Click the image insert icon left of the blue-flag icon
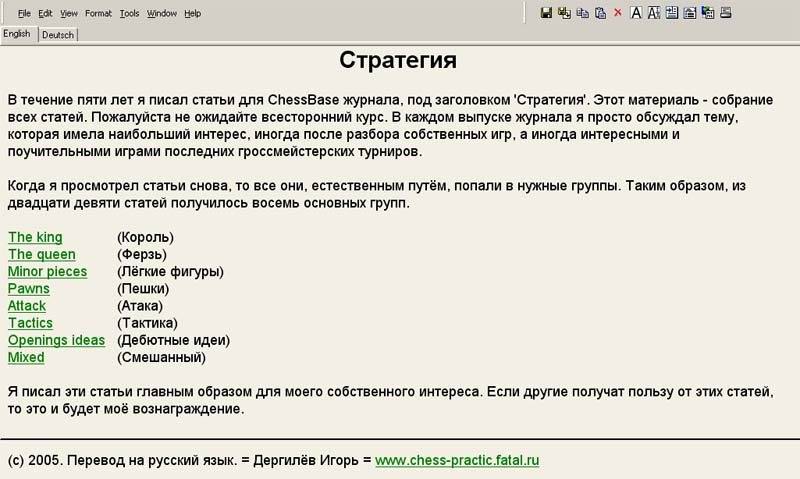This screenshot has width=800, height=479. (690, 13)
